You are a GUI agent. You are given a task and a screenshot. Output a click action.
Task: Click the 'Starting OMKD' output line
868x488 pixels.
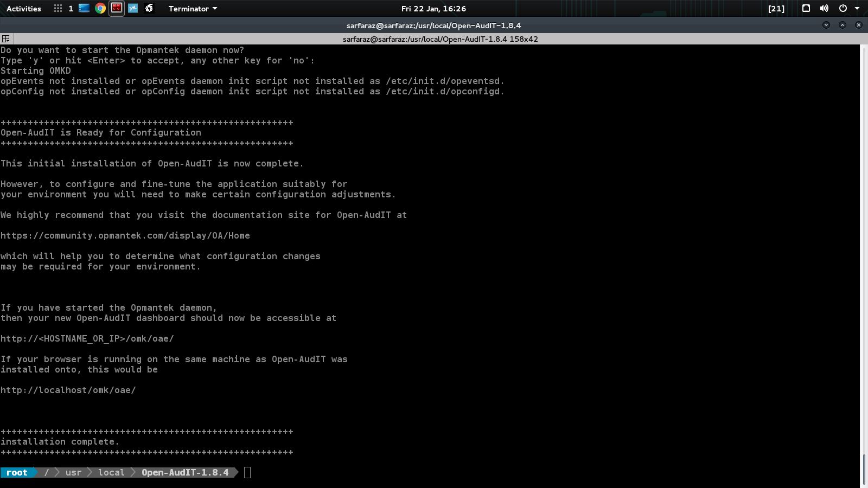tap(36, 71)
